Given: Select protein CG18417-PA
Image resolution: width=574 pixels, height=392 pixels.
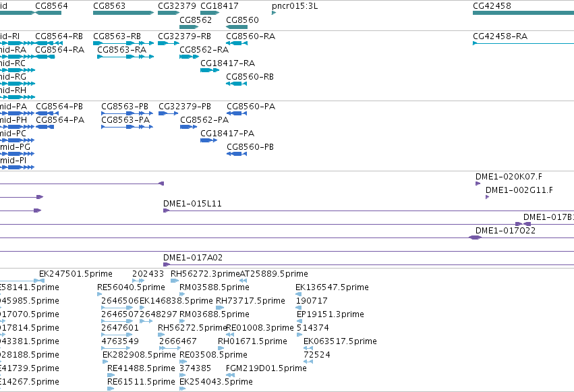Looking at the screenshot, I should pos(209,140).
